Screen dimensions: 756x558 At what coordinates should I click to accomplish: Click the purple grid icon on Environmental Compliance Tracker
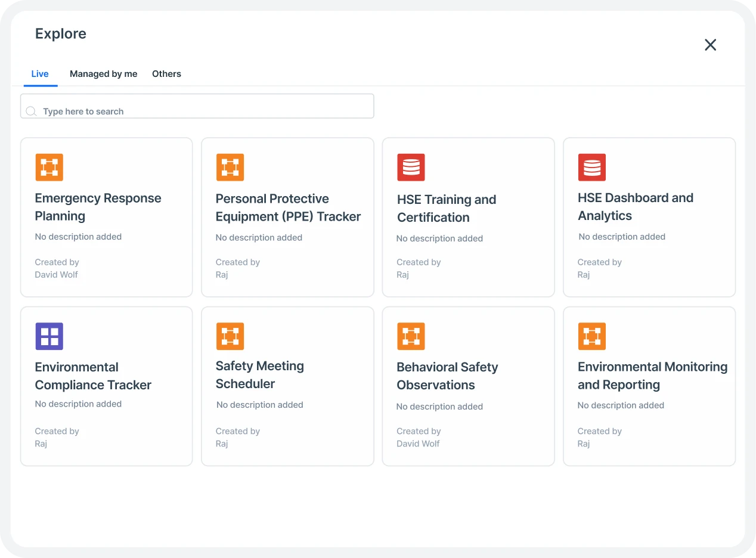click(49, 336)
